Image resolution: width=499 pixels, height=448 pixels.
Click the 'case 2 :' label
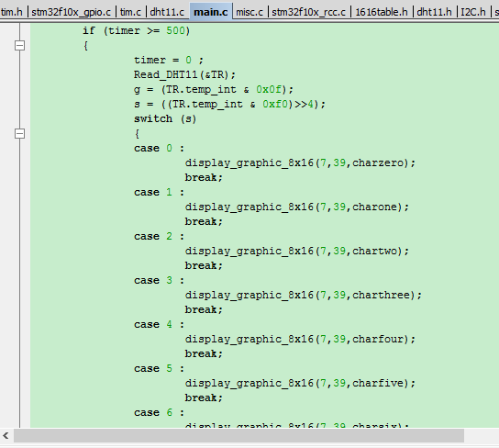point(159,236)
